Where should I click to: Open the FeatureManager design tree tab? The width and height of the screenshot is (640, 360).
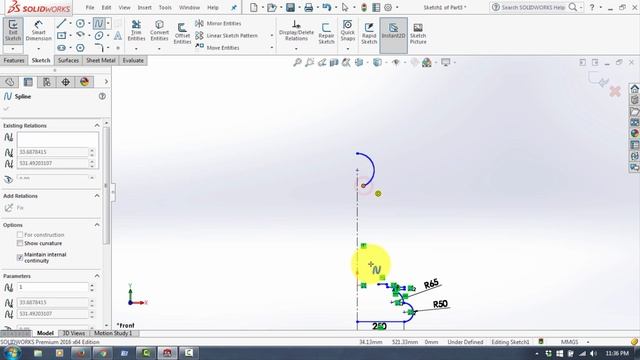(x=10, y=82)
